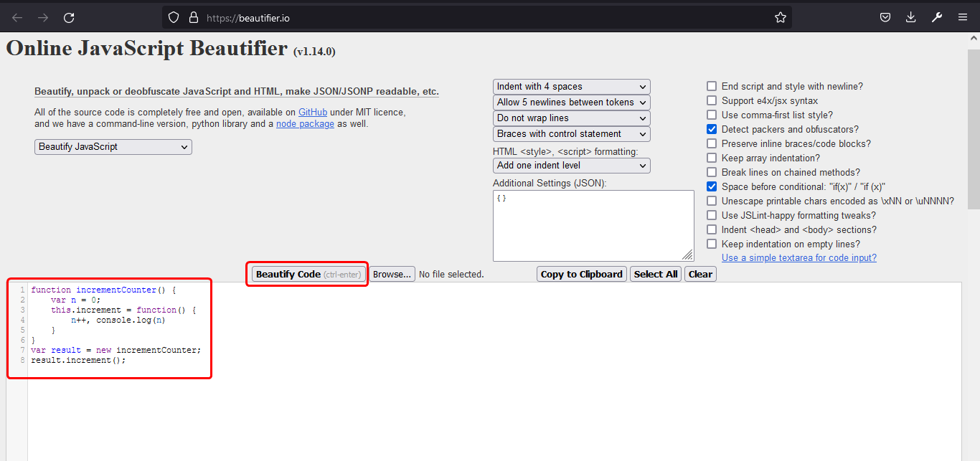Click Browse to choose a file
980x461 pixels.
coord(392,274)
